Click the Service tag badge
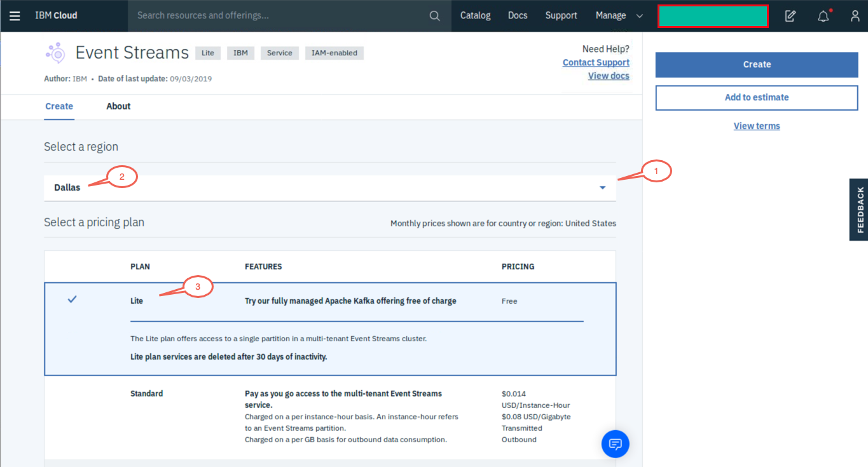This screenshot has width=868, height=467. pos(280,53)
